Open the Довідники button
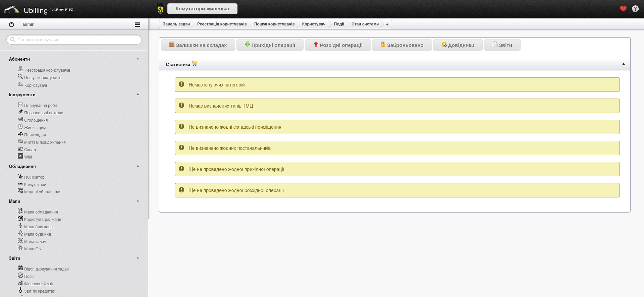Viewport: 644px width, 297px height. [458, 45]
